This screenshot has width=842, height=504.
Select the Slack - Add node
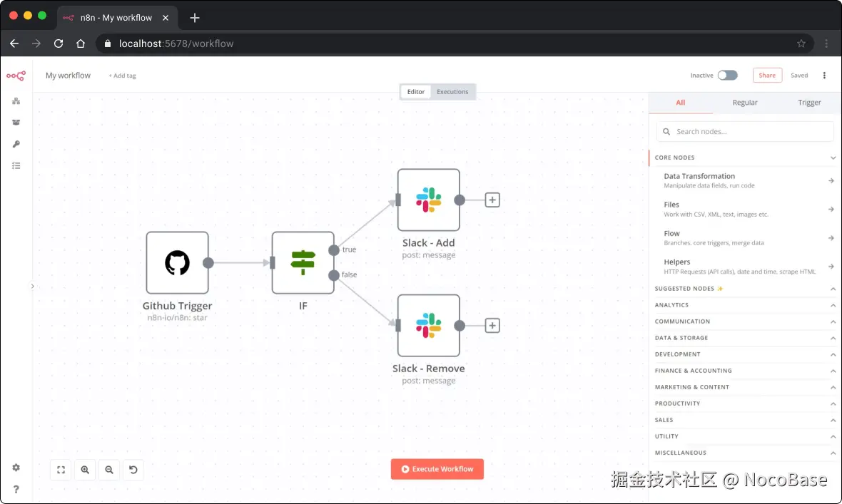[429, 200]
